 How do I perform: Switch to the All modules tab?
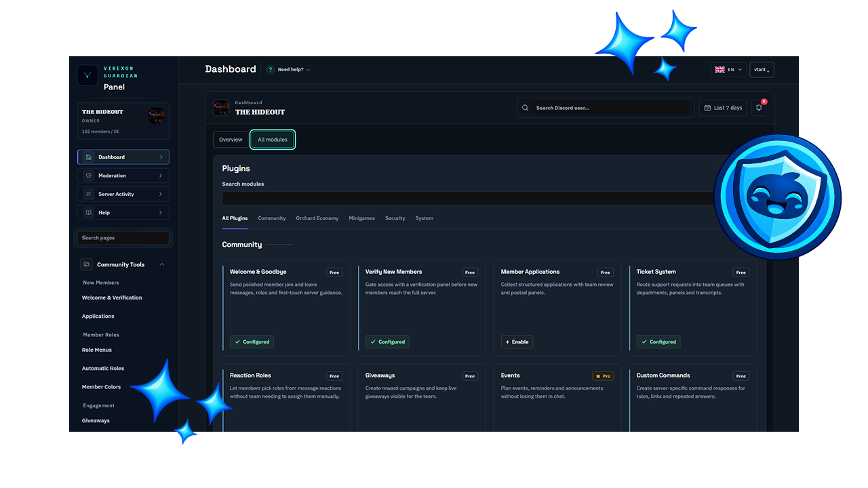[x=273, y=140]
